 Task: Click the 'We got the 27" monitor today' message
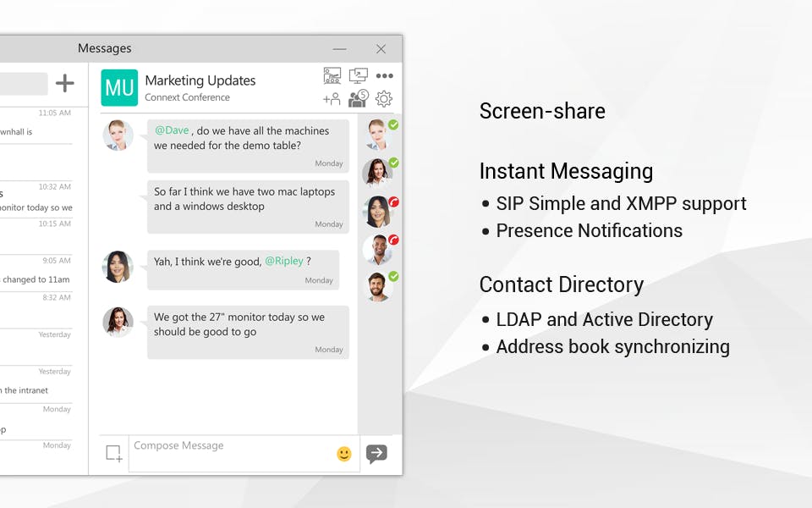click(x=248, y=332)
